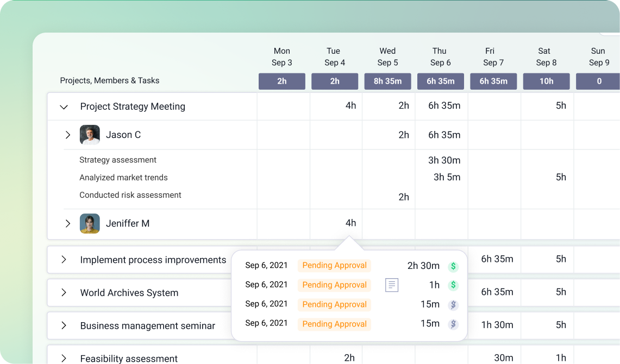Select Strategy assessment task

(118, 160)
